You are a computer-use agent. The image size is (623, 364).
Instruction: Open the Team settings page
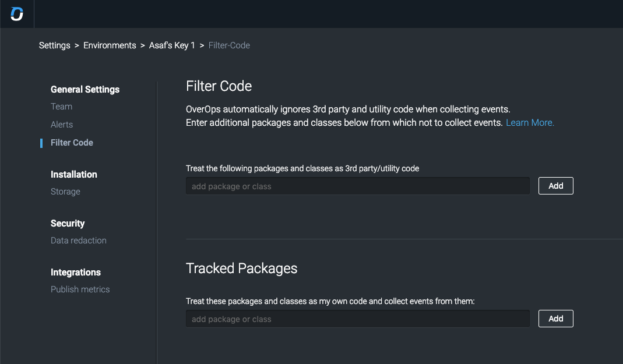click(x=61, y=107)
